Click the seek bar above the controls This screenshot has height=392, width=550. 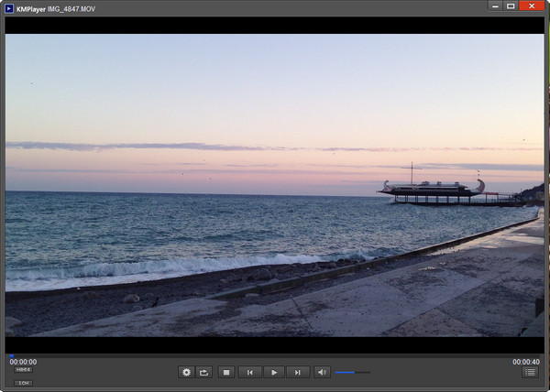click(x=275, y=355)
